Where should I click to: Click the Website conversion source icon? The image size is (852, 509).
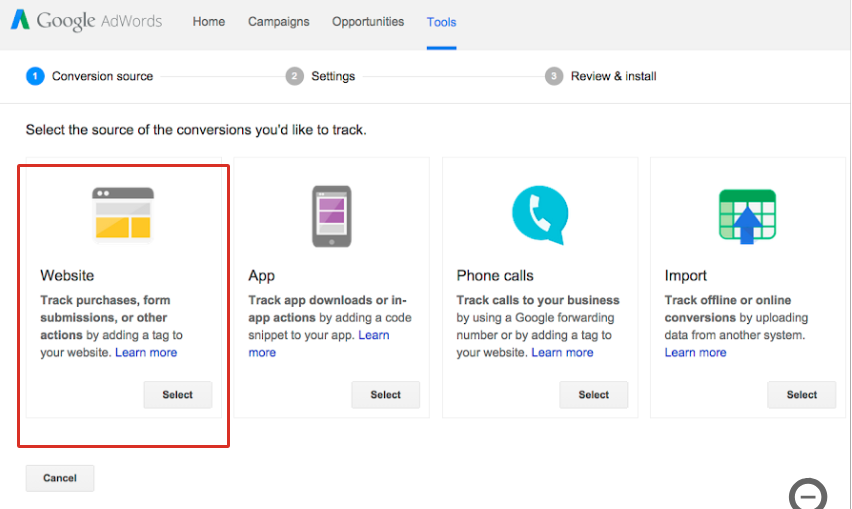click(x=123, y=213)
